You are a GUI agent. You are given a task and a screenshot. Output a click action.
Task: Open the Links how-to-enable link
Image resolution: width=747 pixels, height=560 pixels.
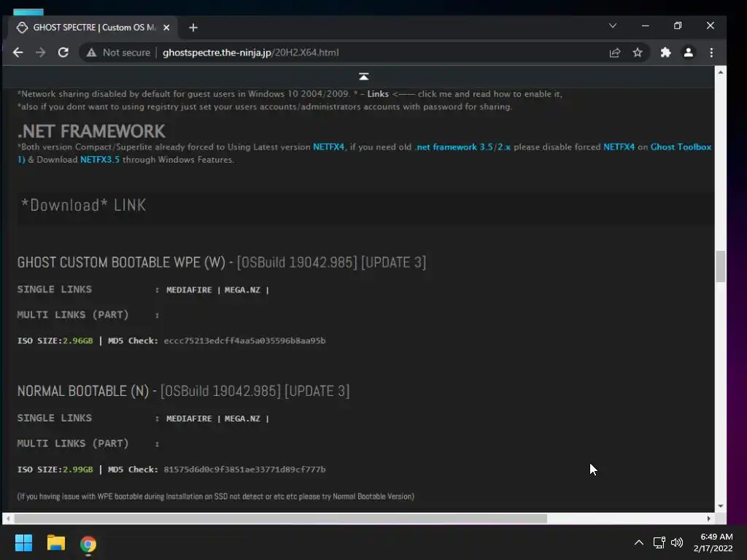378,94
